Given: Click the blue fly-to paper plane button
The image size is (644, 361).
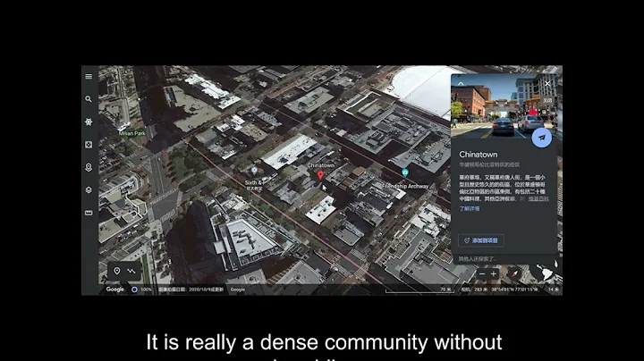Looking at the screenshot, I should pos(542,138).
